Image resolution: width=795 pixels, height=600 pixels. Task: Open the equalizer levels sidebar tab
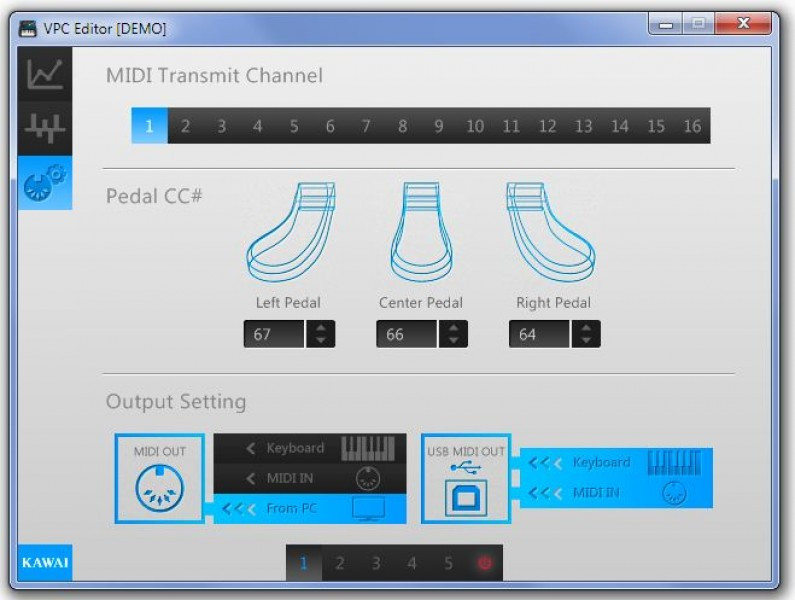coord(45,128)
